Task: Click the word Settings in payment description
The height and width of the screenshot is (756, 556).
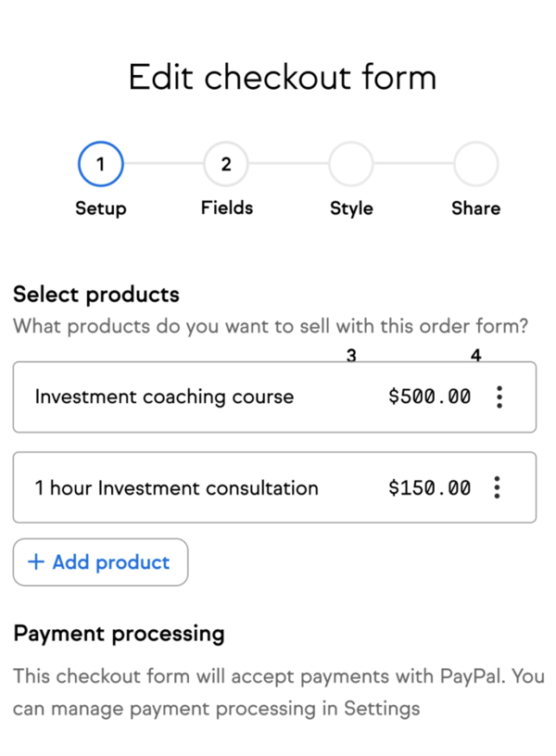Action: (382, 709)
